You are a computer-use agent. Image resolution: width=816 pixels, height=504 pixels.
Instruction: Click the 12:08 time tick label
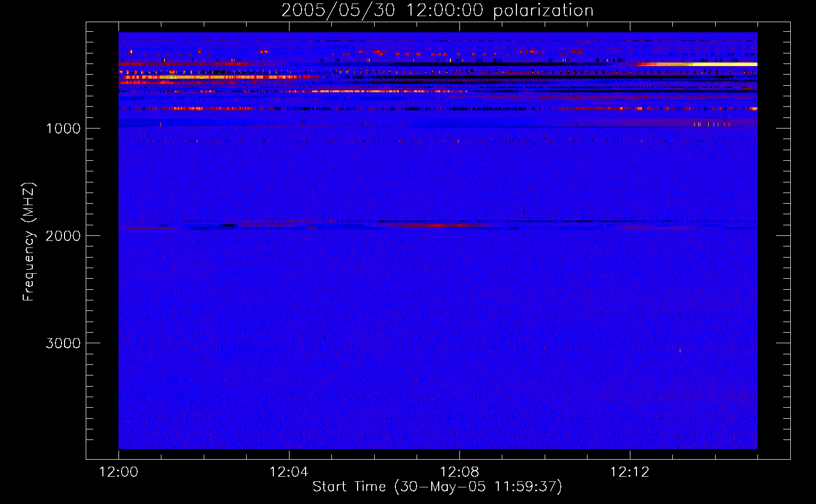coord(459,472)
